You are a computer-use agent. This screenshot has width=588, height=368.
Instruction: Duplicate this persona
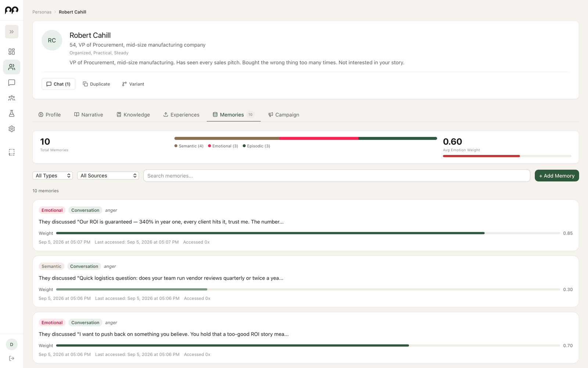pyautogui.click(x=96, y=84)
